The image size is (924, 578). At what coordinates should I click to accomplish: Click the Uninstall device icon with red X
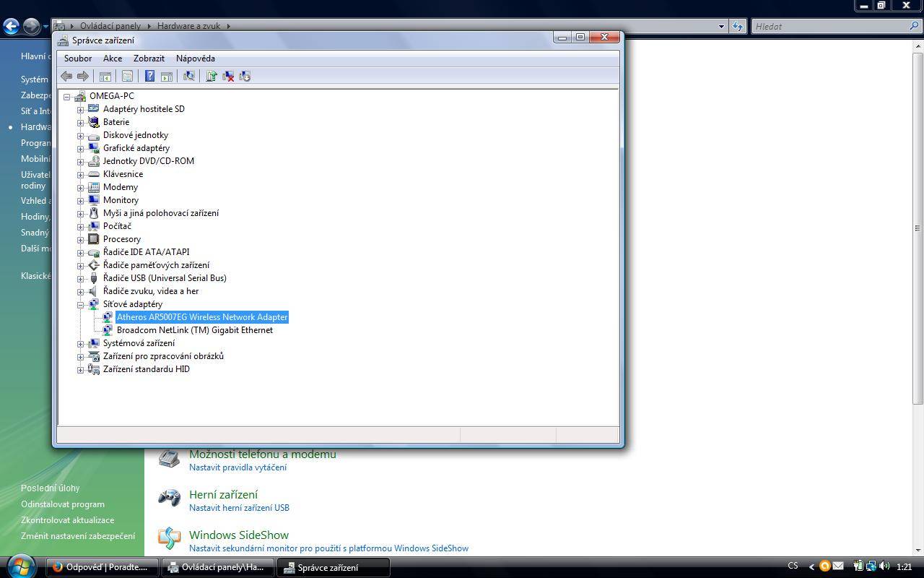tap(228, 76)
